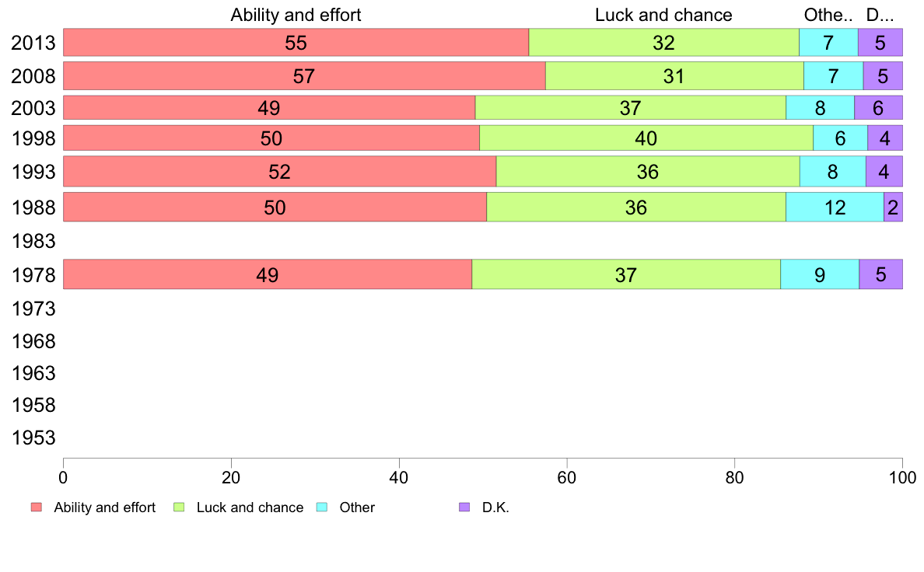Select the 2008 Luck and chance bar showing 31
The width and height of the screenshot is (924, 572).
[x=675, y=76]
